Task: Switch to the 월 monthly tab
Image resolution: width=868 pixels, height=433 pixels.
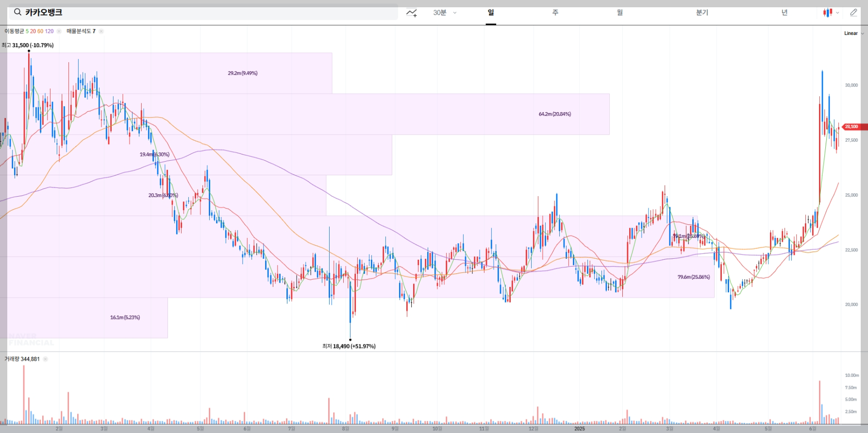Action: tap(620, 13)
